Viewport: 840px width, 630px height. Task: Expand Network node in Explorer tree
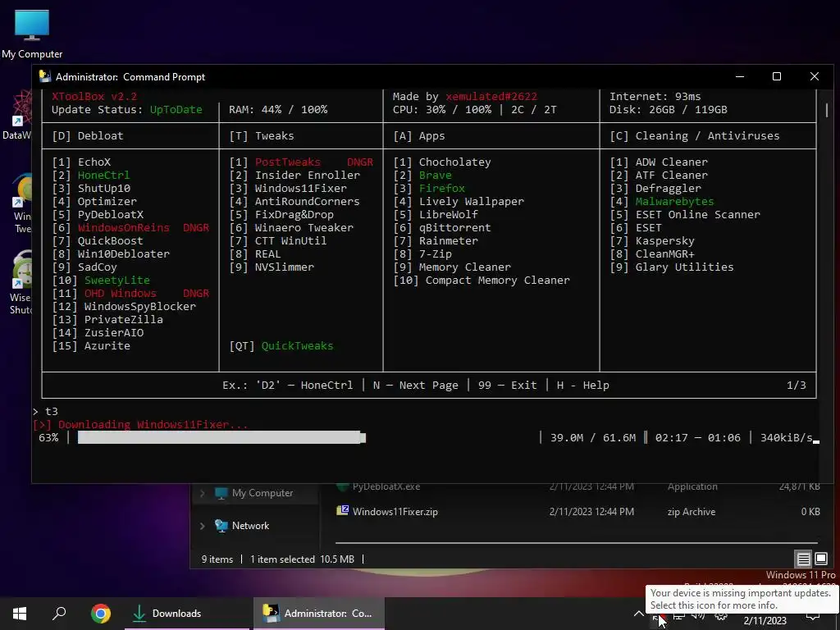(x=203, y=526)
